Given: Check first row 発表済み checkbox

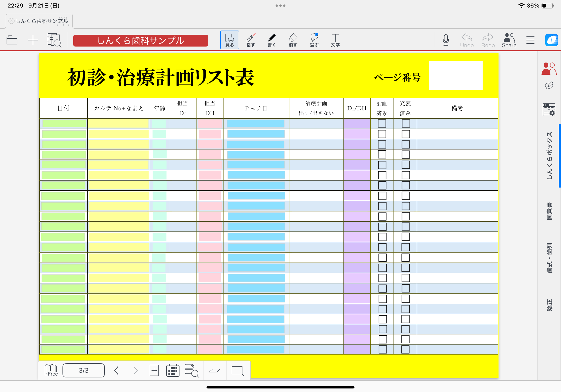Looking at the screenshot, I should click(406, 124).
